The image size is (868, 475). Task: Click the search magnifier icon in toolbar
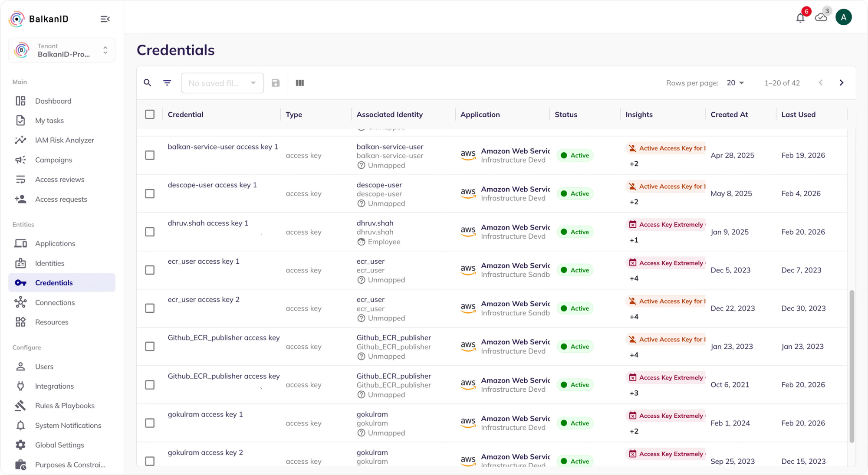click(x=148, y=83)
